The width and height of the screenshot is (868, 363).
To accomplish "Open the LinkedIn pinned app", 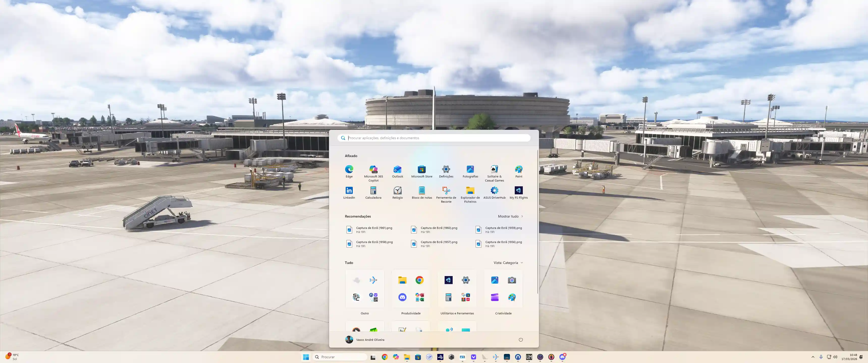I will (349, 193).
